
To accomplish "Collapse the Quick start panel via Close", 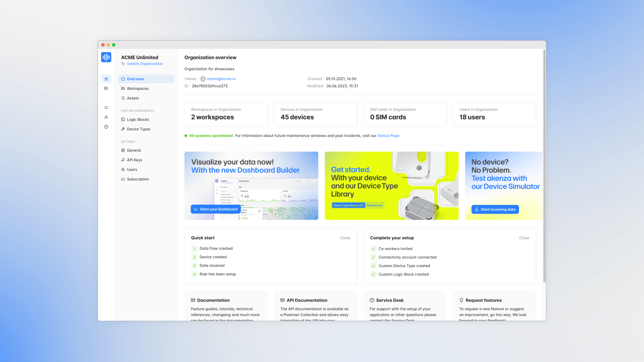I will pyautogui.click(x=345, y=238).
